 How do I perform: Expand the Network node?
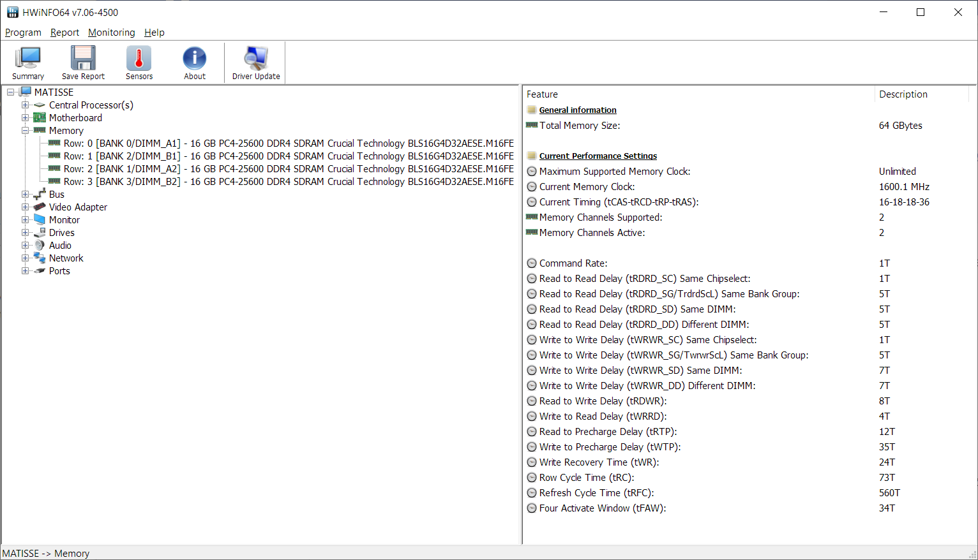point(25,258)
